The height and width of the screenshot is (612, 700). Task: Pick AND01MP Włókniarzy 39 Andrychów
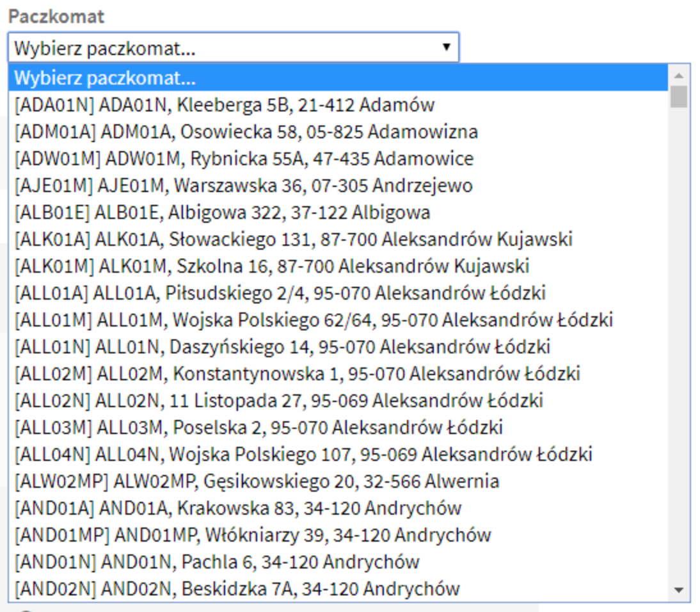(253, 535)
